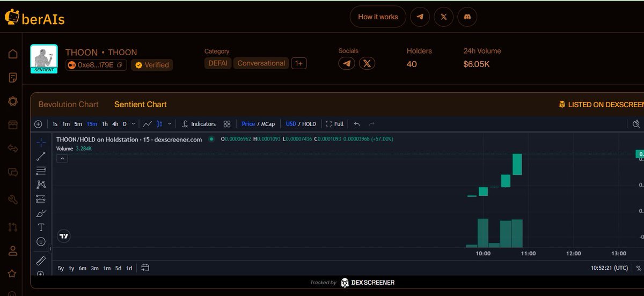Open the Discord link in header

467,17
